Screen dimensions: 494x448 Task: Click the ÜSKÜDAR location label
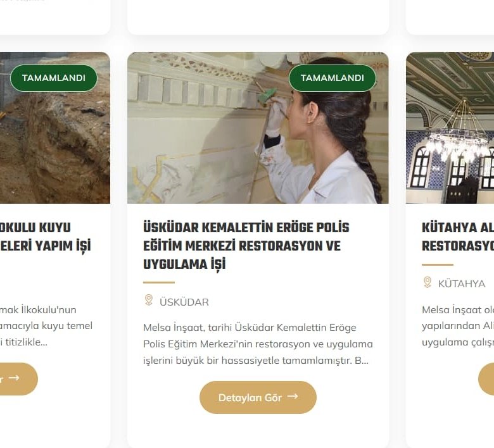tap(184, 302)
